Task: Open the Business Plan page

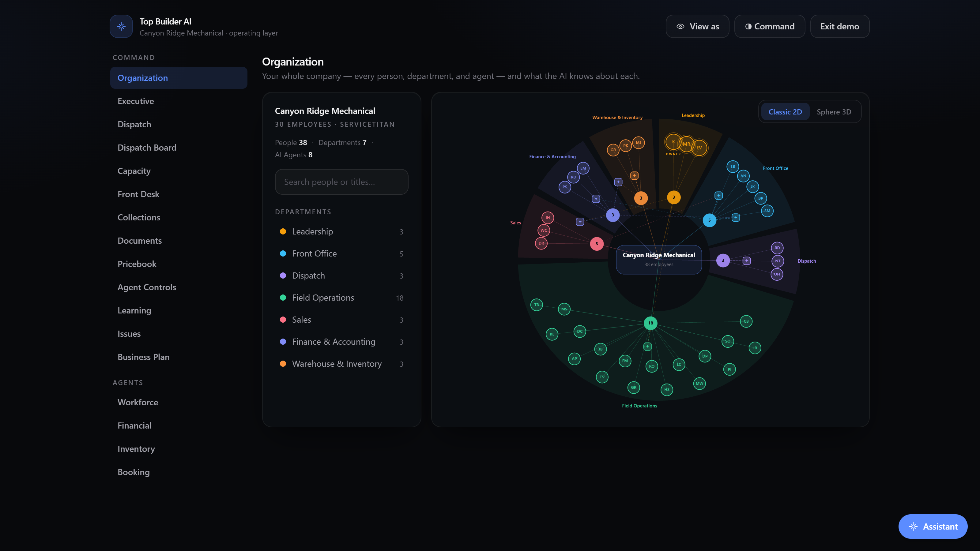Action: point(179,357)
